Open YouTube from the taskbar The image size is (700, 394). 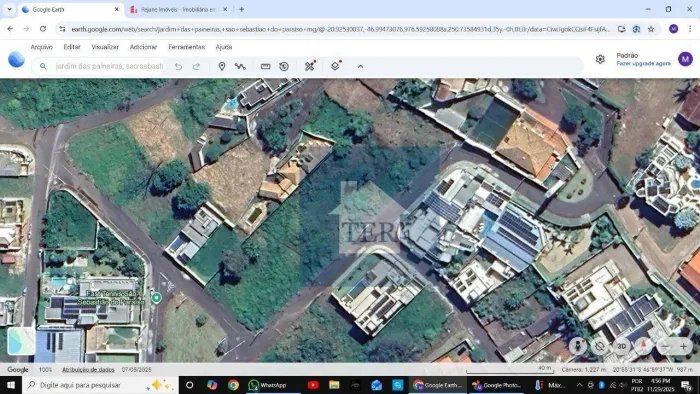click(x=313, y=385)
